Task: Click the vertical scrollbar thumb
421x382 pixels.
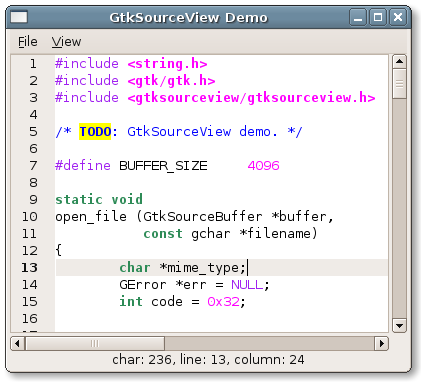Action: point(399,84)
